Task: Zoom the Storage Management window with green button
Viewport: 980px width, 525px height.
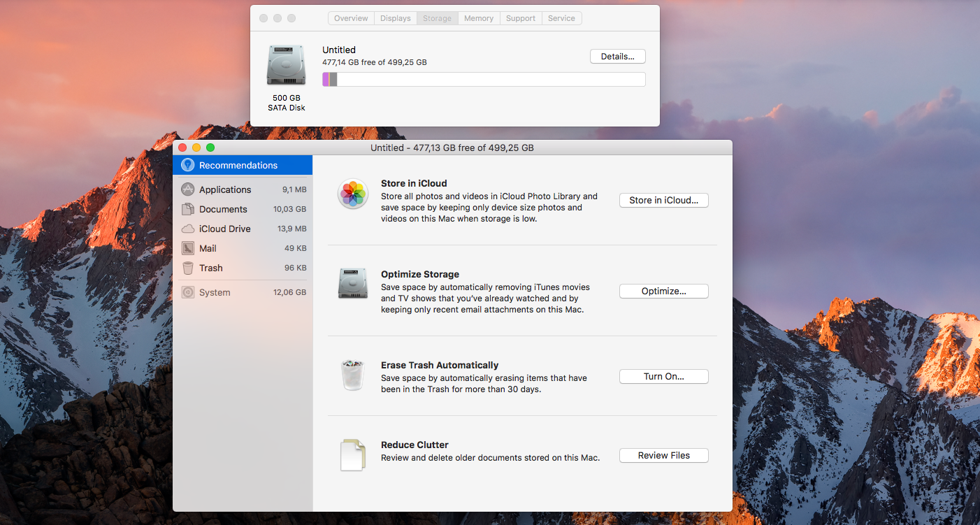Action: pyautogui.click(x=210, y=148)
